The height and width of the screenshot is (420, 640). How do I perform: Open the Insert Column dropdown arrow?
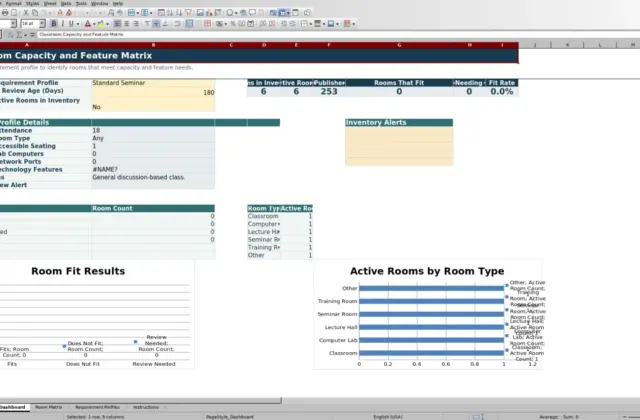(151, 13)
